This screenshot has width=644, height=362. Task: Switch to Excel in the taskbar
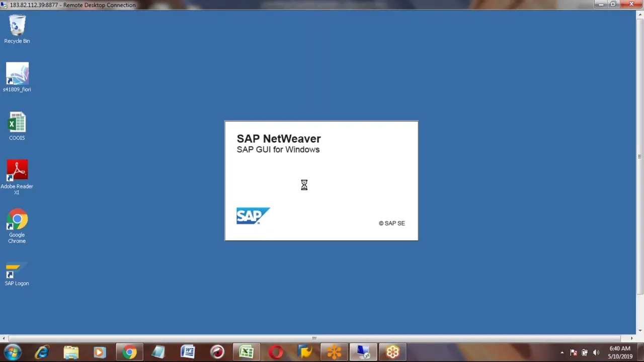click(247, 352)
